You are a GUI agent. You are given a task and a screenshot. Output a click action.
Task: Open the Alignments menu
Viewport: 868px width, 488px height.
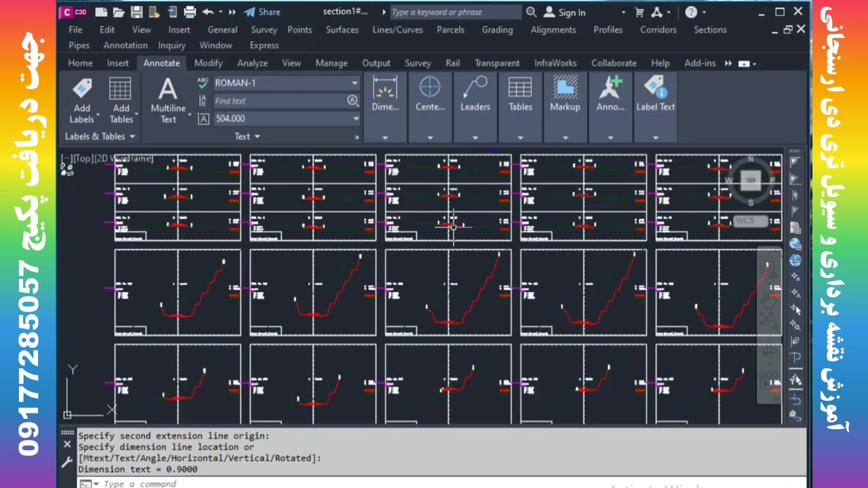point(553,30)
